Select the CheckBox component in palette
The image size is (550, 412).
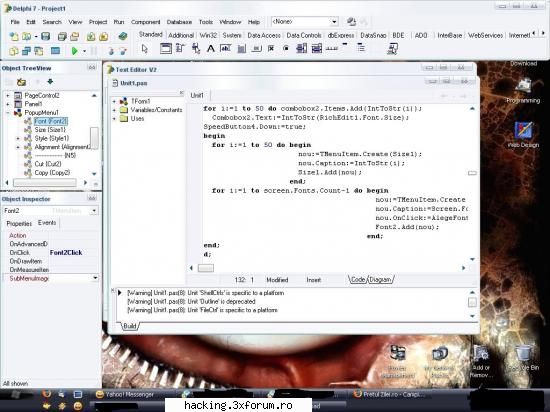[x=271, y=49]
